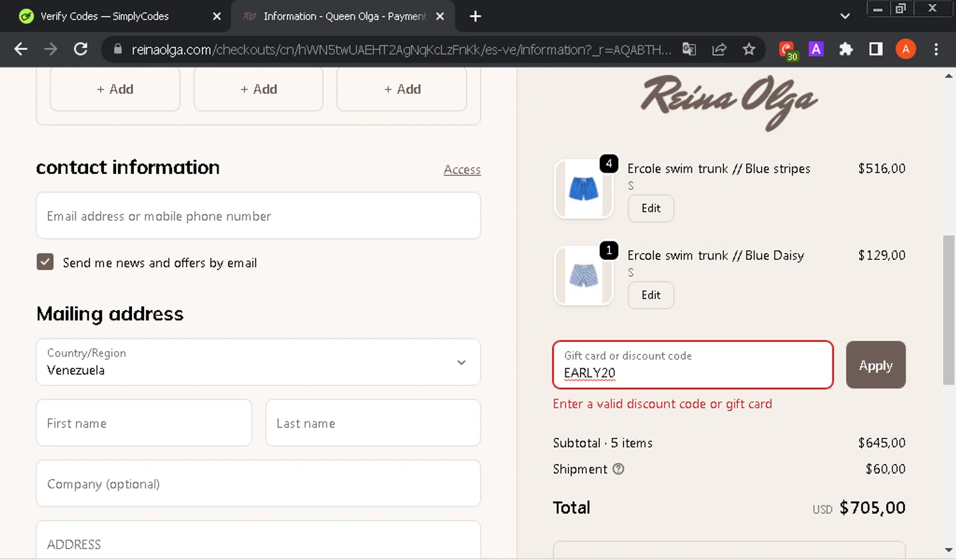The width and height of the screenshot is (956, 560).
Task: Open the tab search chevron
Action: tap(845, 16)
